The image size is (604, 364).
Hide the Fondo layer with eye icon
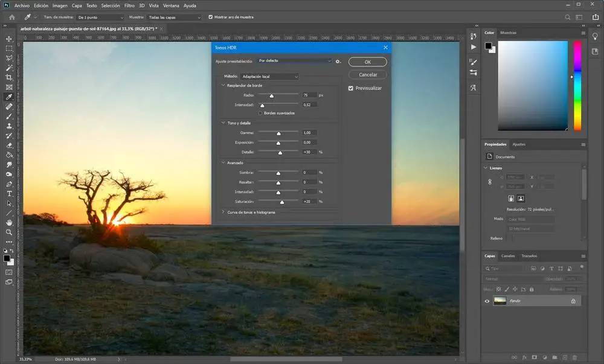click(487, 301)
